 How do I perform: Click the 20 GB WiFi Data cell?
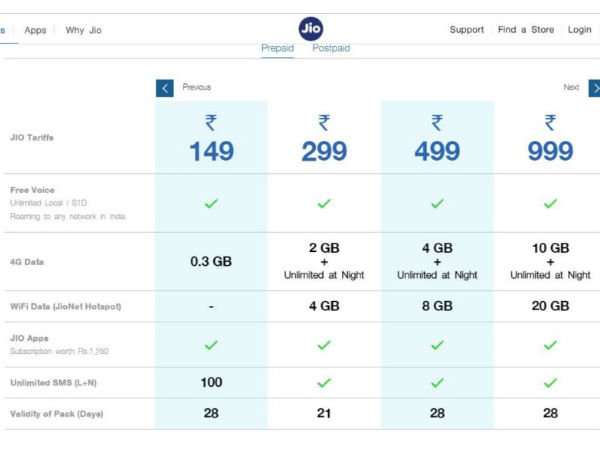point(550,307)
